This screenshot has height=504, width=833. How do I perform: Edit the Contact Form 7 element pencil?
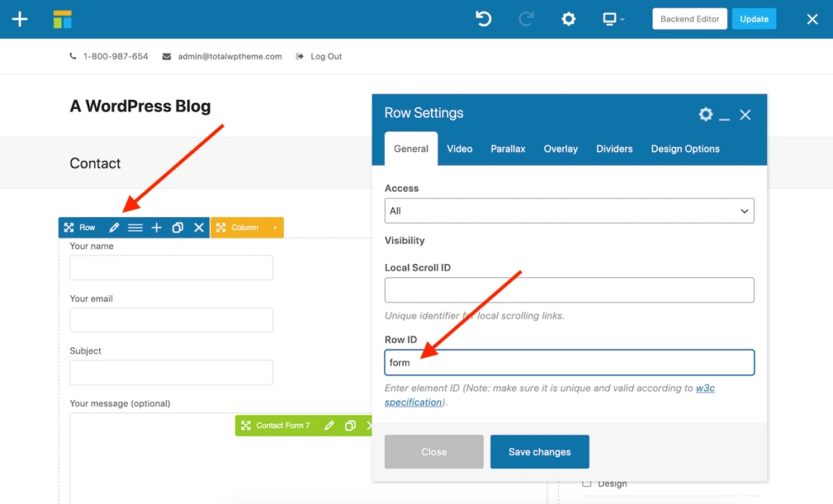(329, 425)
